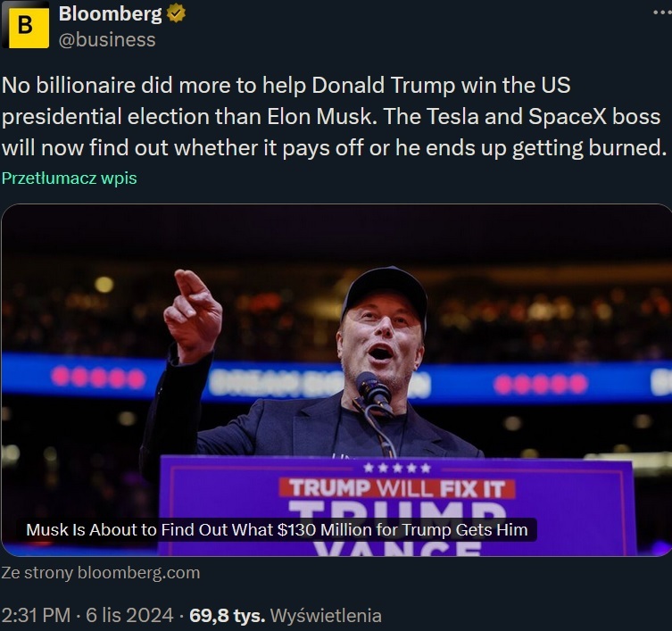This screenshot has width=672, height=631.
Task: Open the Bloomberg display name profile link
Action: 110,14
